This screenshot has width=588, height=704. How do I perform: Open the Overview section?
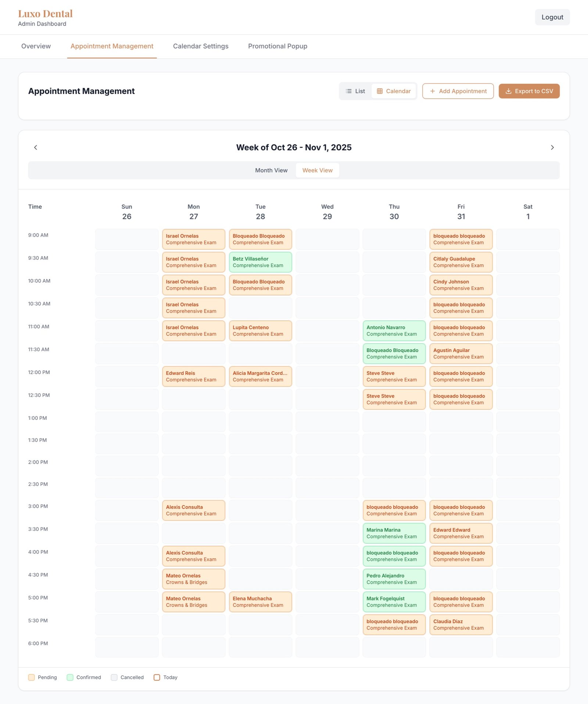coord(36,46)
